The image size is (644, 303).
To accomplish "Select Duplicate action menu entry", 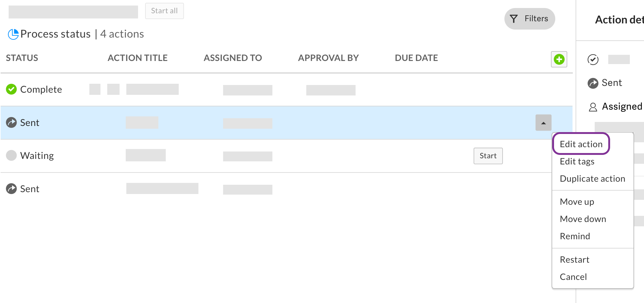I will [593, 179].
